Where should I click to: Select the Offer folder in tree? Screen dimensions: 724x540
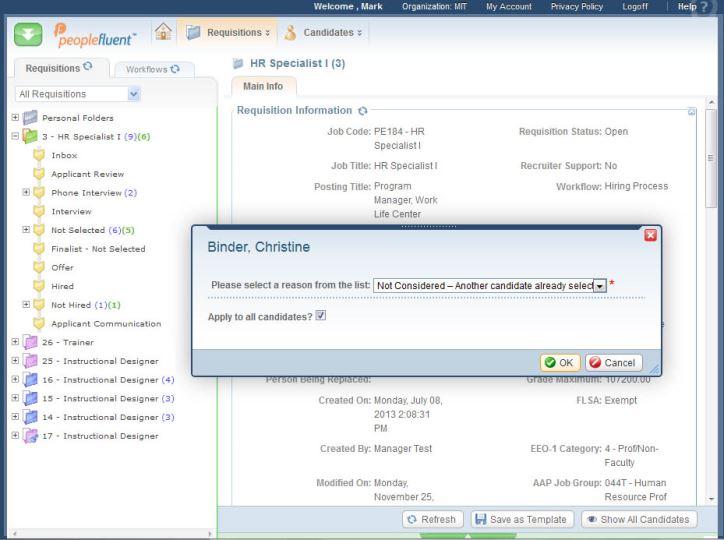[x=62, y=268]
